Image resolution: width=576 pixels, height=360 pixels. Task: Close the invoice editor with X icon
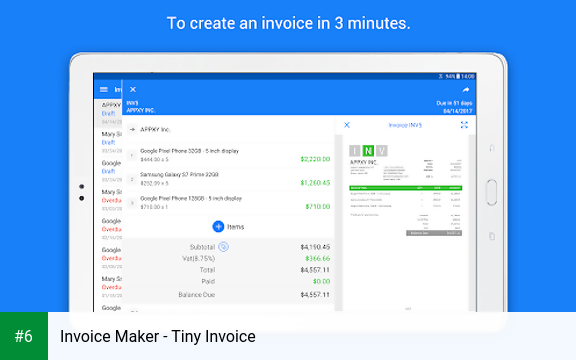pyautogui.click(x=133, y=90)
